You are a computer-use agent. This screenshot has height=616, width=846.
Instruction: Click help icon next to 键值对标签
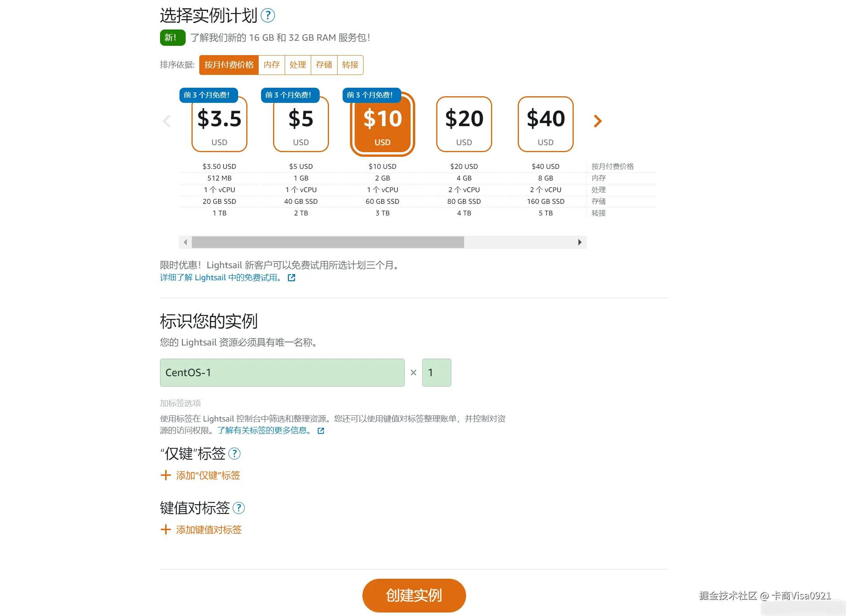(x=238, y=508)
